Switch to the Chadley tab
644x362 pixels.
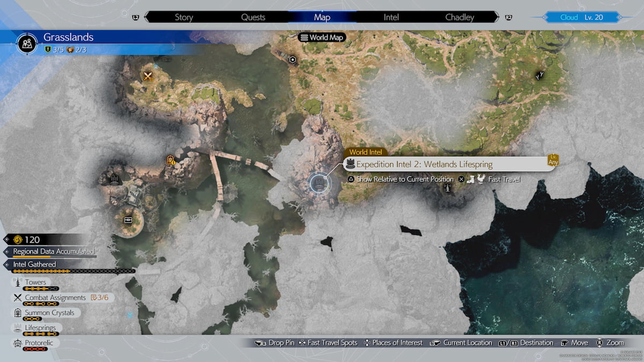459,17
